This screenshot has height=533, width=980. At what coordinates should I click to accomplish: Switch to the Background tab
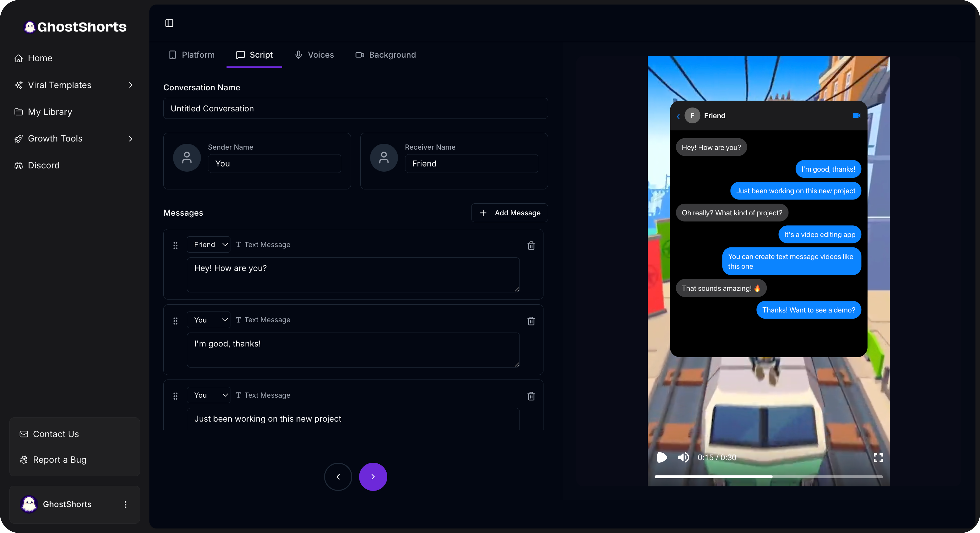386,55
